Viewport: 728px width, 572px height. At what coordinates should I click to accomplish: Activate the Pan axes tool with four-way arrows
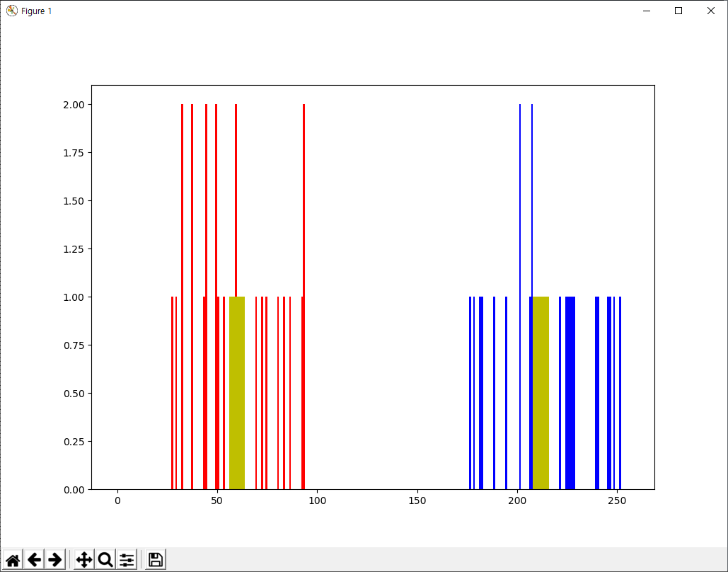click(x=84, y=559)
